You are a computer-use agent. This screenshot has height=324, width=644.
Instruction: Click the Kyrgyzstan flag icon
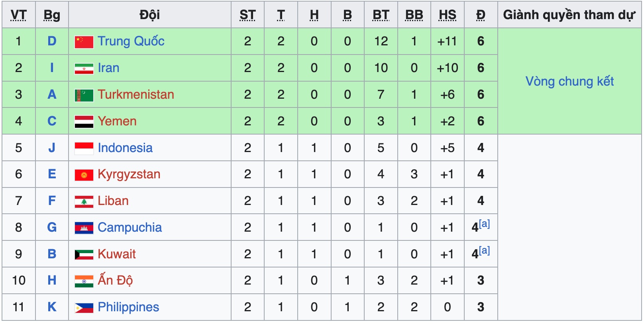(x=84, y=175)
